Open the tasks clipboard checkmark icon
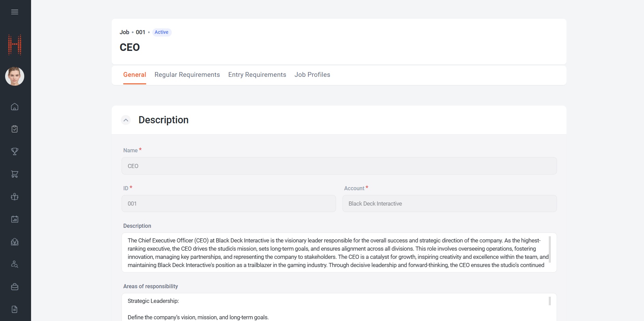644x321 pixels. pyautogui.click(x=15, y=129)
